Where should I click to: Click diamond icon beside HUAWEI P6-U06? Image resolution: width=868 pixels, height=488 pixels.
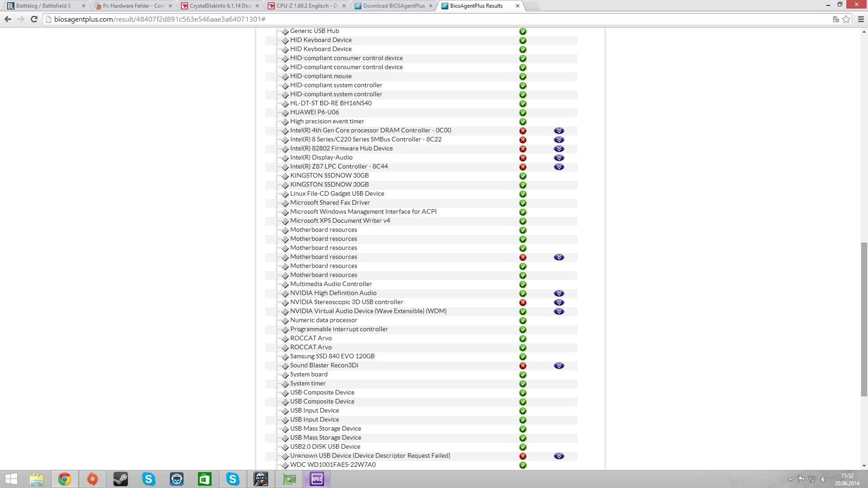[285, 113]
